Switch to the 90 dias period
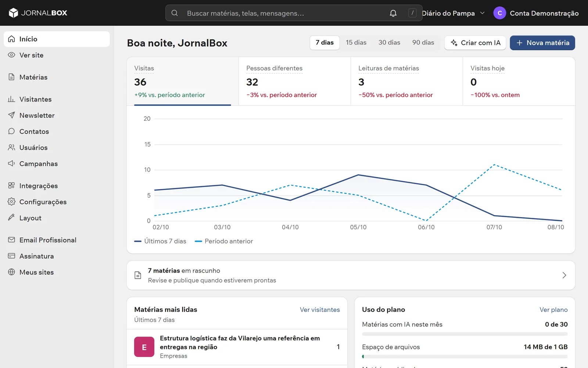588x368 pixels. tap(423, 43)
